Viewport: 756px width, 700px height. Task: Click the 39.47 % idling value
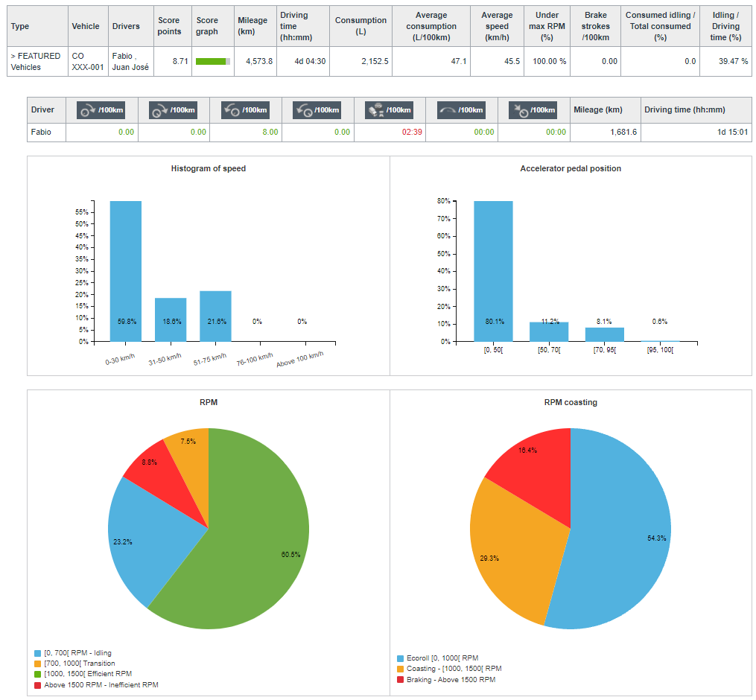pyautogui.click(x=734, y=61)
